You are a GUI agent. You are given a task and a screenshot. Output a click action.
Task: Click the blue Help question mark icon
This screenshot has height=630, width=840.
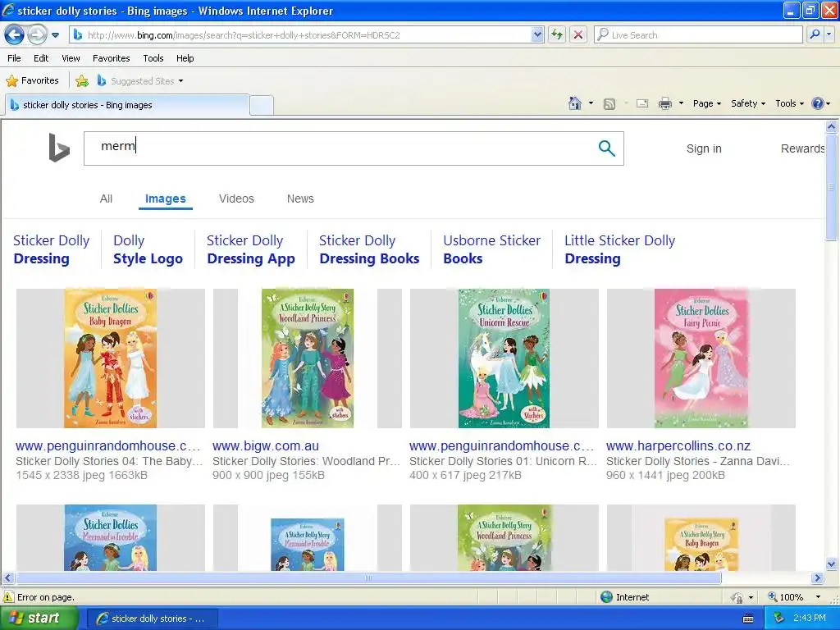click(818, 103)
